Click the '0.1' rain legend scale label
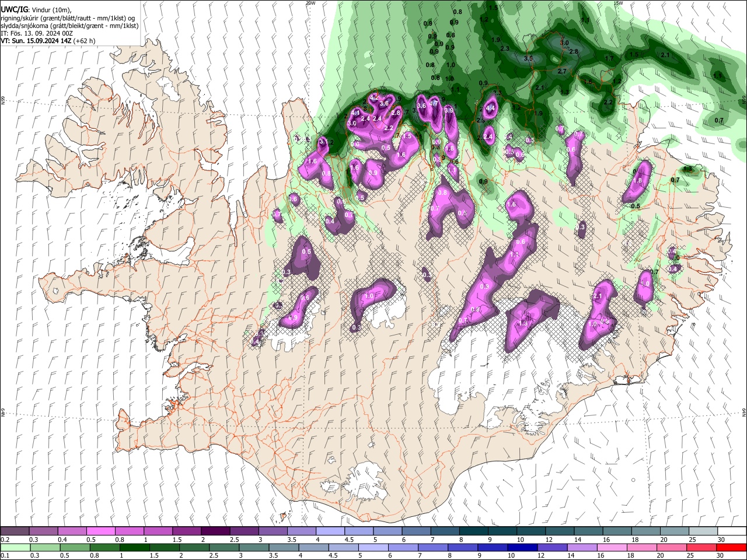 (x=5, y=555)
